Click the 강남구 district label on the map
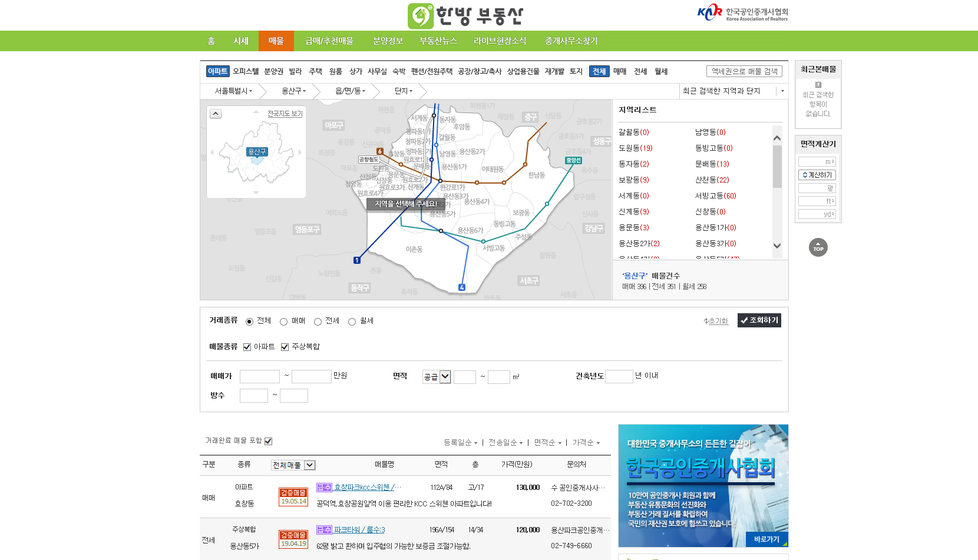Screen dimensions: 978x560 (x=594, y=228)
